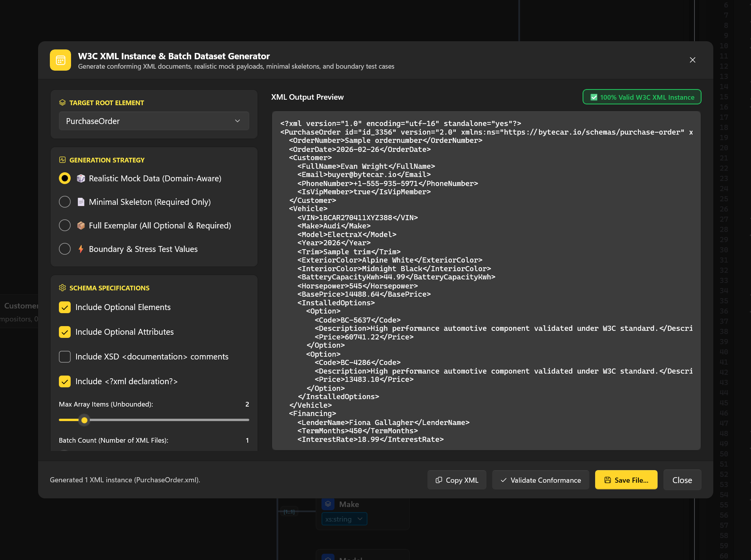Click the checkmark icon on Validate Conformance

pos(504,480)
